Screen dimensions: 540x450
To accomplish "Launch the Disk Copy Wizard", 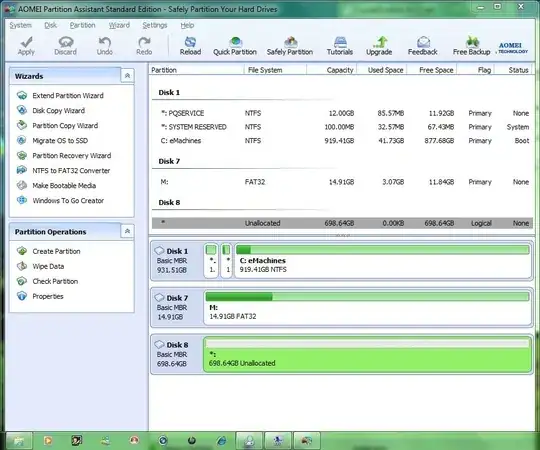I will (51, 111).
